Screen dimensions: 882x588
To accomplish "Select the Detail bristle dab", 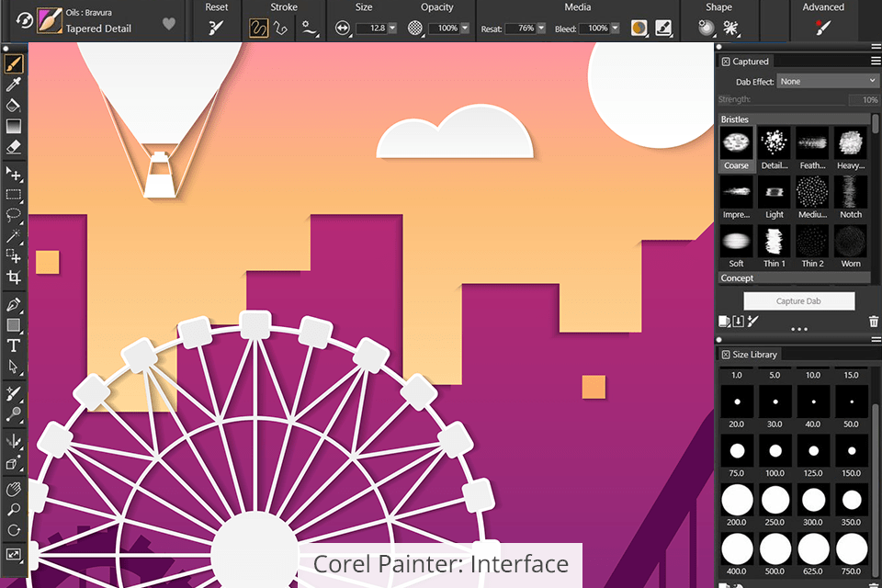I will coord(775,149).
